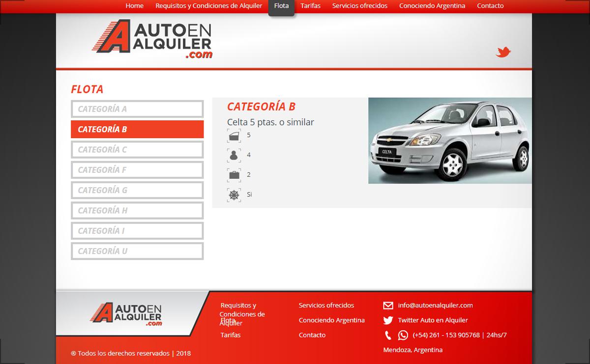Viewport: 590px width, 364px height.
Task: Select Categoría C in the fleet list
Action: click(137, 150)
